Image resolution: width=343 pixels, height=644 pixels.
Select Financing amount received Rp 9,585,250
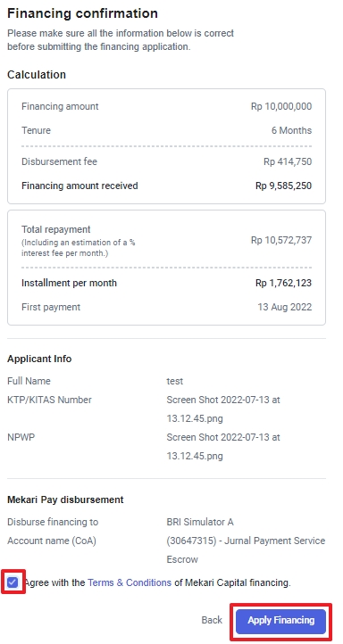click(284, 186)
